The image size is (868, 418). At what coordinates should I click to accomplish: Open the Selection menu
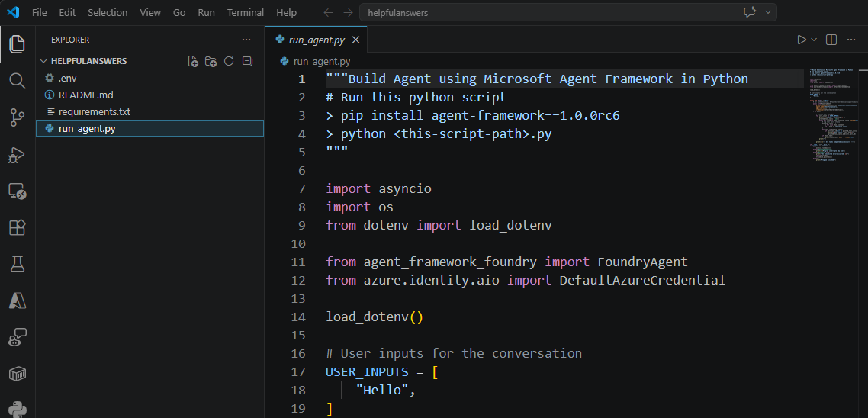tap(108, 13)
